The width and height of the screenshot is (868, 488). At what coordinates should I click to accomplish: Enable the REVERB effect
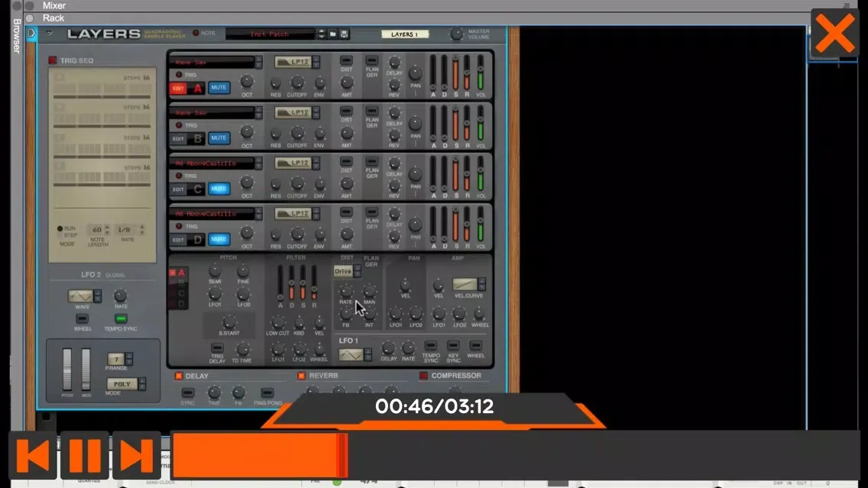[301, 376]
